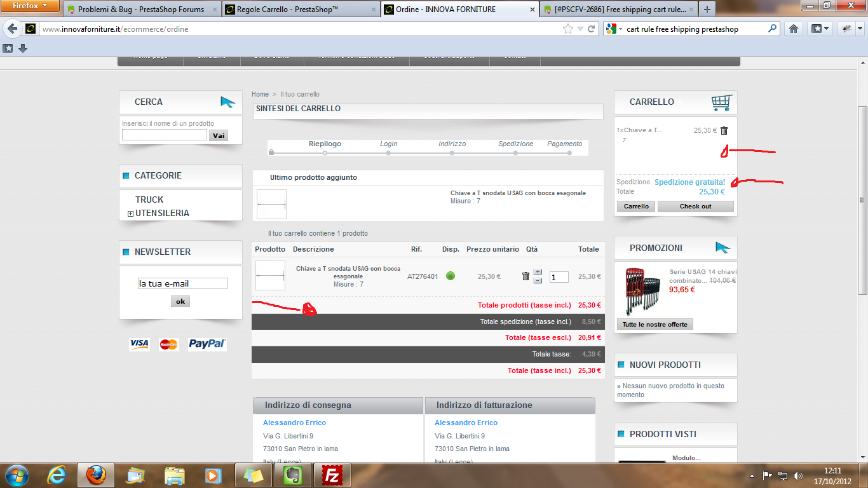Click the quantity input in the order table
This screenshot has height=488, width=868.
[559, 277]
